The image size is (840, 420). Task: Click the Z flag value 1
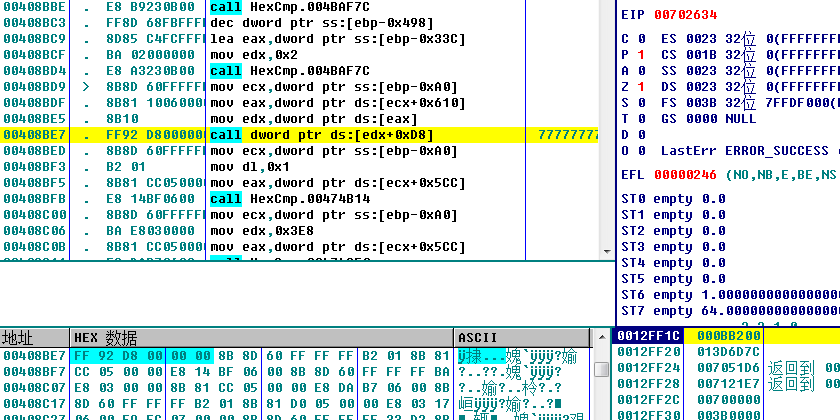641,87
